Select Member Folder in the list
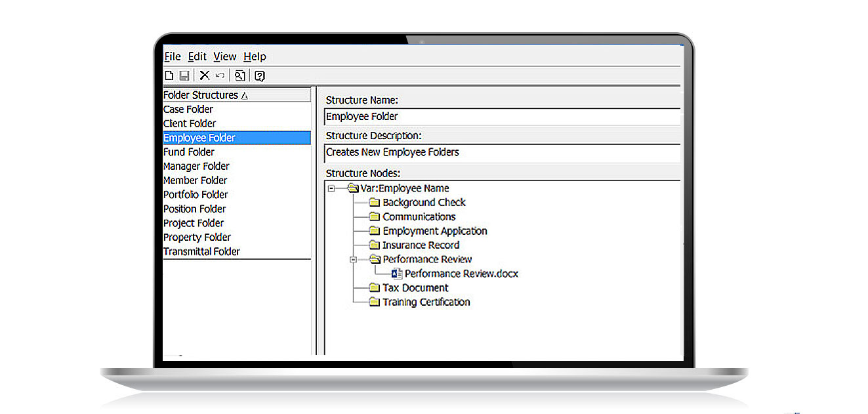868x414 pixels. 196,180
